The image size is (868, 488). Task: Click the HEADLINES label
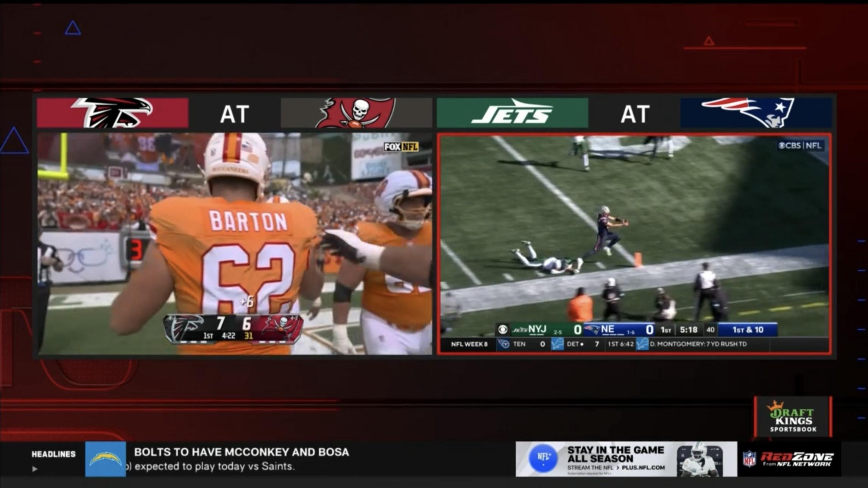click(53, 454)
